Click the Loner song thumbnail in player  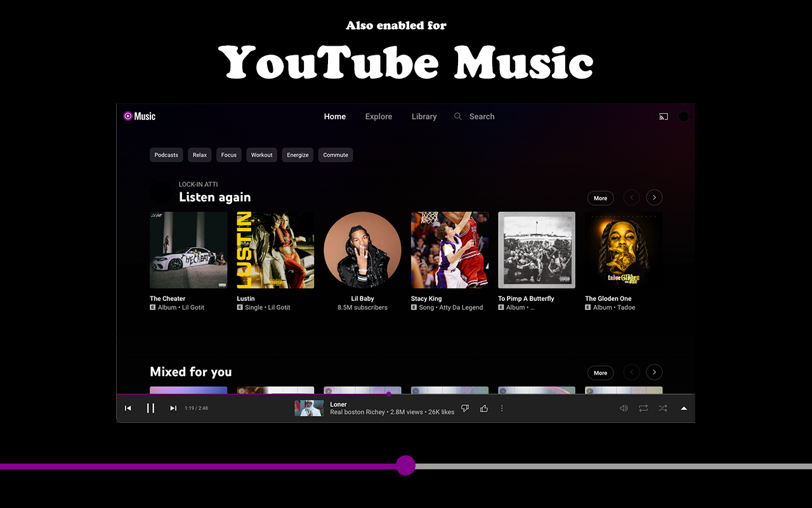(309, 408)
